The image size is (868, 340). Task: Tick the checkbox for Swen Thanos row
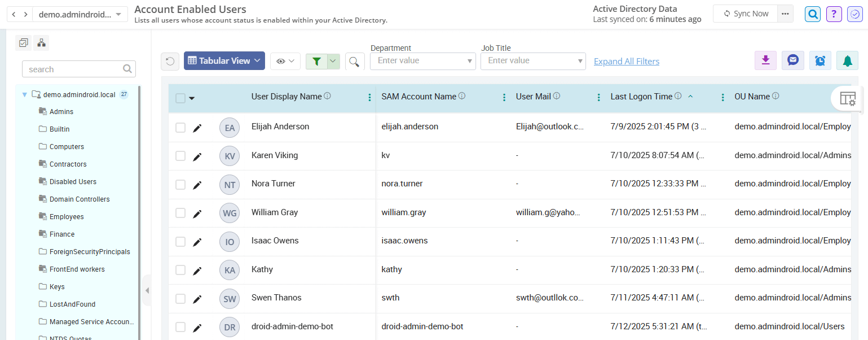[180, 298]
